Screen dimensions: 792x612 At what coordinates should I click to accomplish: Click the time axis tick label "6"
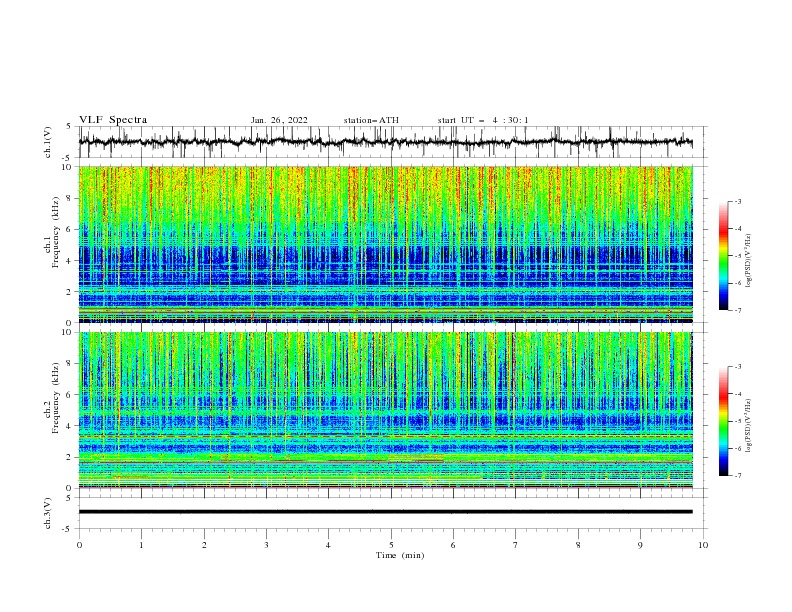point(453,545)
